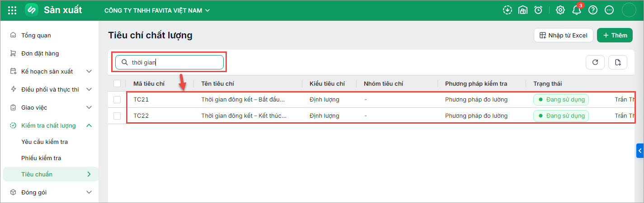The width and height of the screenshot is (644, 203).
Task: Click the Kiểm tra chất lượng check icon
Action: [13, 125]
